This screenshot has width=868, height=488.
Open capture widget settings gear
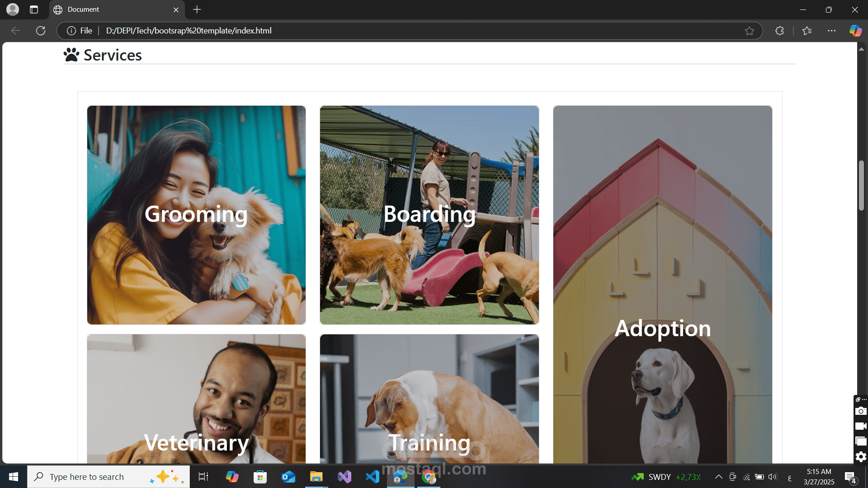[861, 457]
